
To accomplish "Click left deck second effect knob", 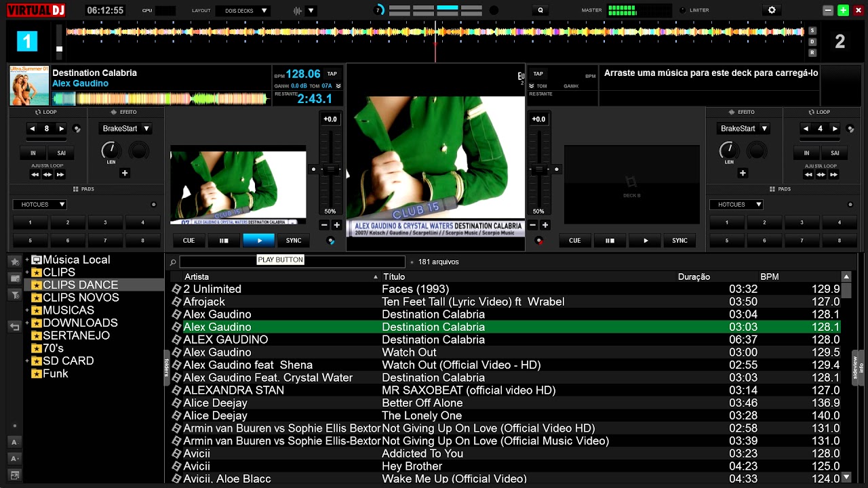I will coord(139,150).
